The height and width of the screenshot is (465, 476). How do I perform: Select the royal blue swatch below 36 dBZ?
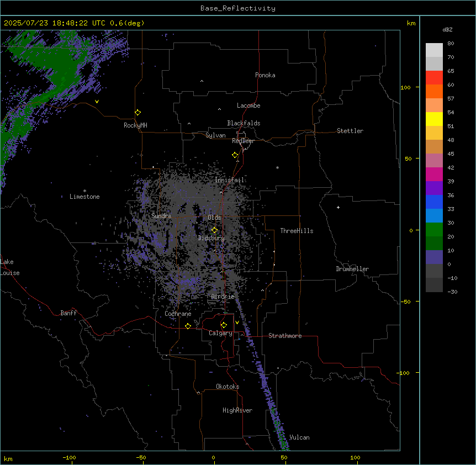tap(434, 202)
